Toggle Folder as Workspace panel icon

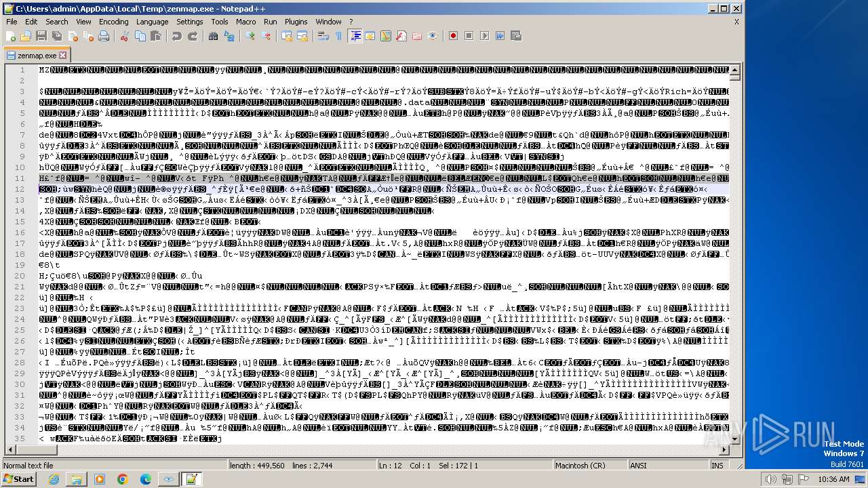pyautogui.click(x=417, y=36)
